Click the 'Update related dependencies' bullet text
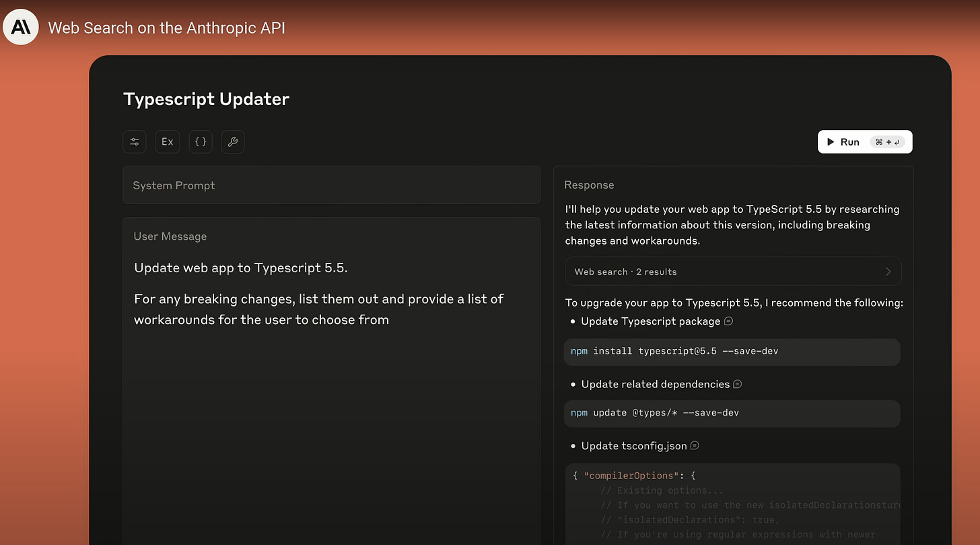 [656, 384]
